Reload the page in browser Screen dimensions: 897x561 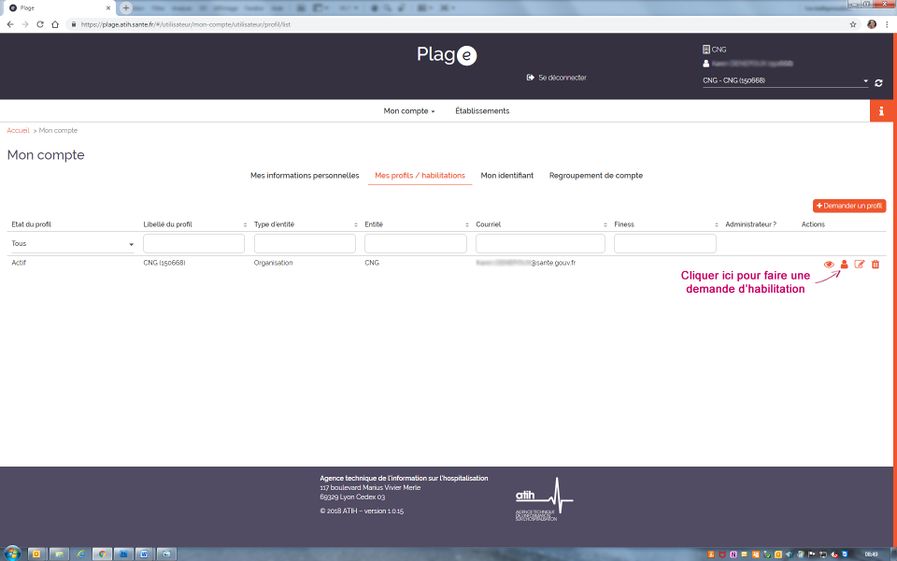[x=40, y=24]
